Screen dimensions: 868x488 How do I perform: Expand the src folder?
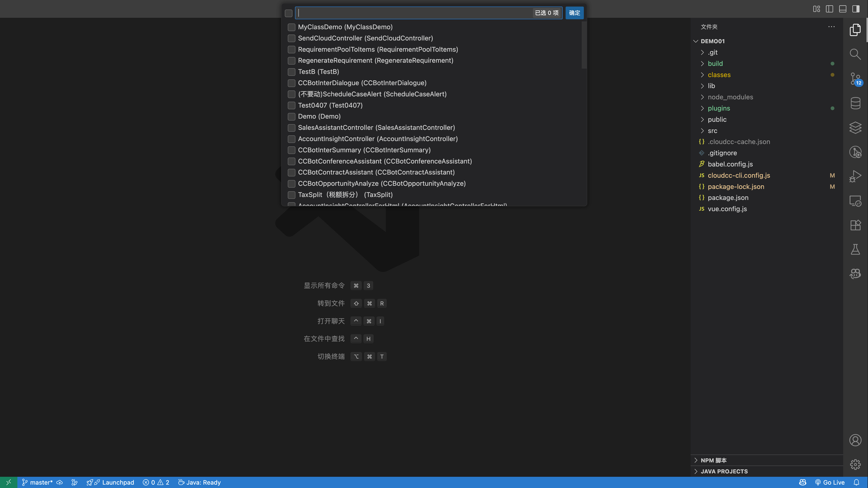pos(712,131)
